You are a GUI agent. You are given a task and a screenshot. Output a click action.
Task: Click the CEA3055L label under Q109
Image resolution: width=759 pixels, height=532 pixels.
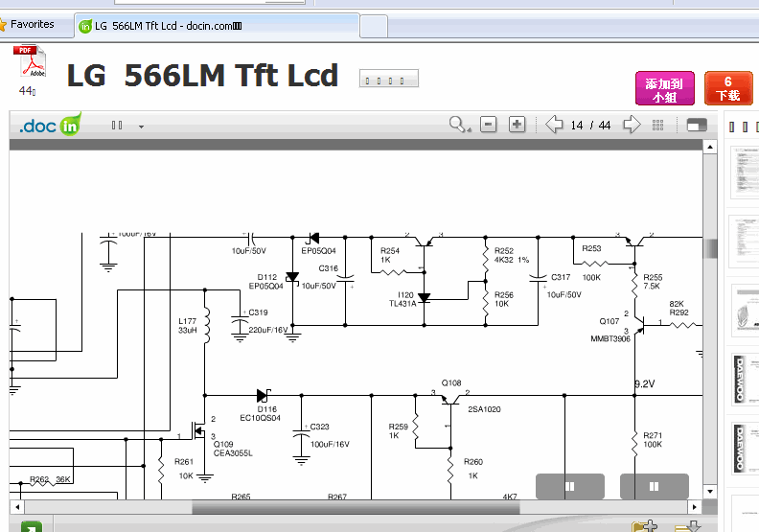pos(233,453)
